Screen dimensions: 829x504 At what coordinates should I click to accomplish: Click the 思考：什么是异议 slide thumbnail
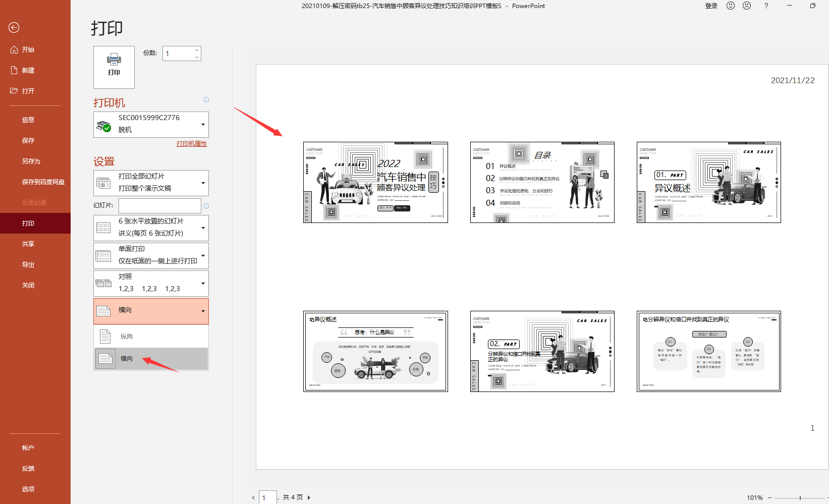pyautogui.click(x=375, y=351)
